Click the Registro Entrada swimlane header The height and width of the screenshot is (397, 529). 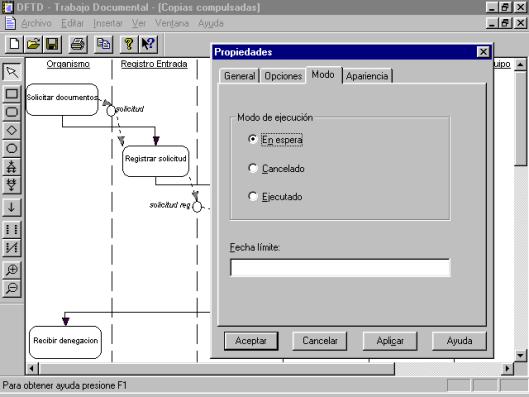(154, 64)
